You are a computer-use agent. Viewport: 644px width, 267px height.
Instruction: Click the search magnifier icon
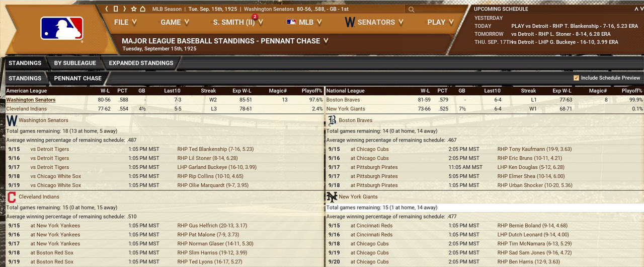412,9
